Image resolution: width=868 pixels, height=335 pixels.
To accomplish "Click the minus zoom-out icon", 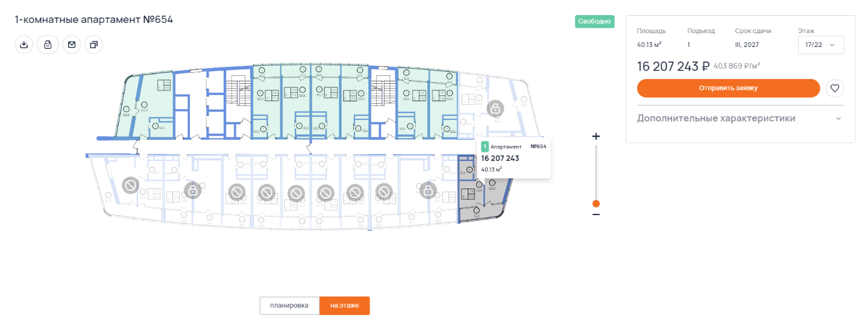I will pos(596,214).
